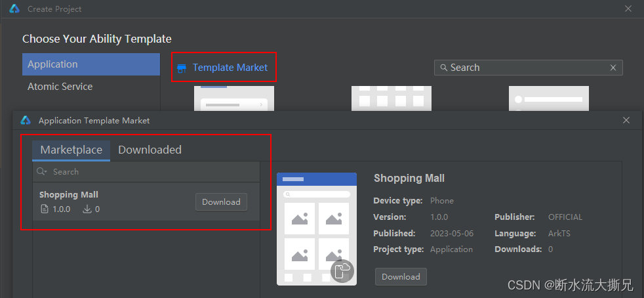The height and width of the screenshot is (298, 644).
Task: Focus the Marketplace search input field
Action: (151, 172)
